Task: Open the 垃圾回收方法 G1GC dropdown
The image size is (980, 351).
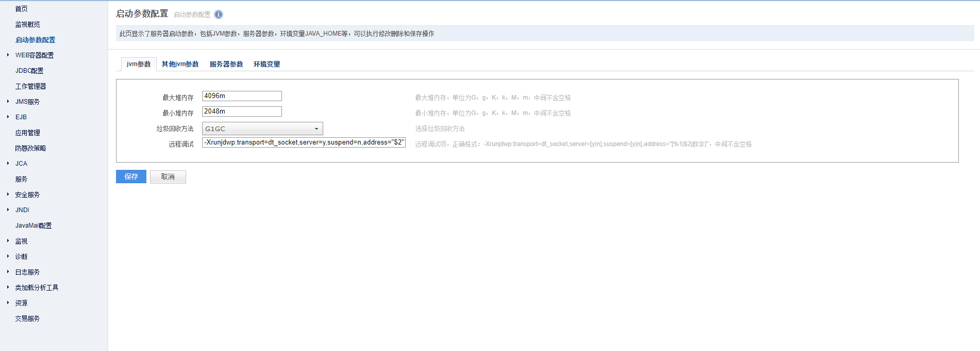Action: [262, 129]
